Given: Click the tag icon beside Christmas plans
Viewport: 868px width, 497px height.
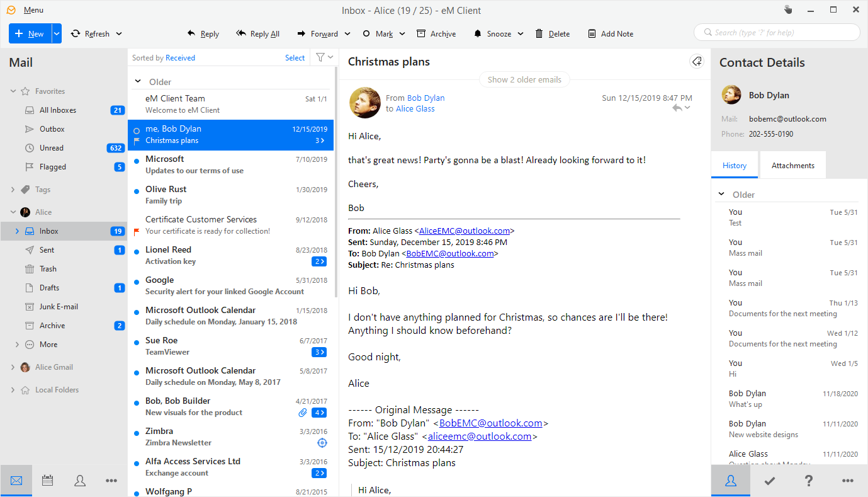Looking at the screenshot, I should click(x=696, y=62).
